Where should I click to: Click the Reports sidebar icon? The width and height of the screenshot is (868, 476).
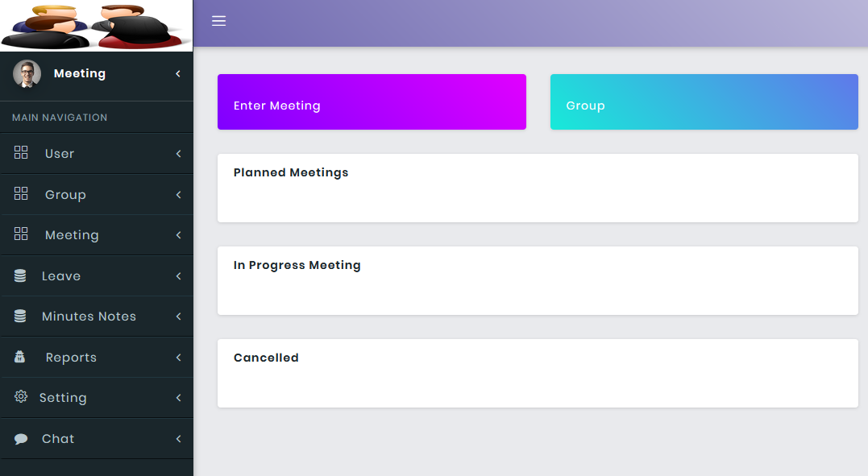(20, 357)
